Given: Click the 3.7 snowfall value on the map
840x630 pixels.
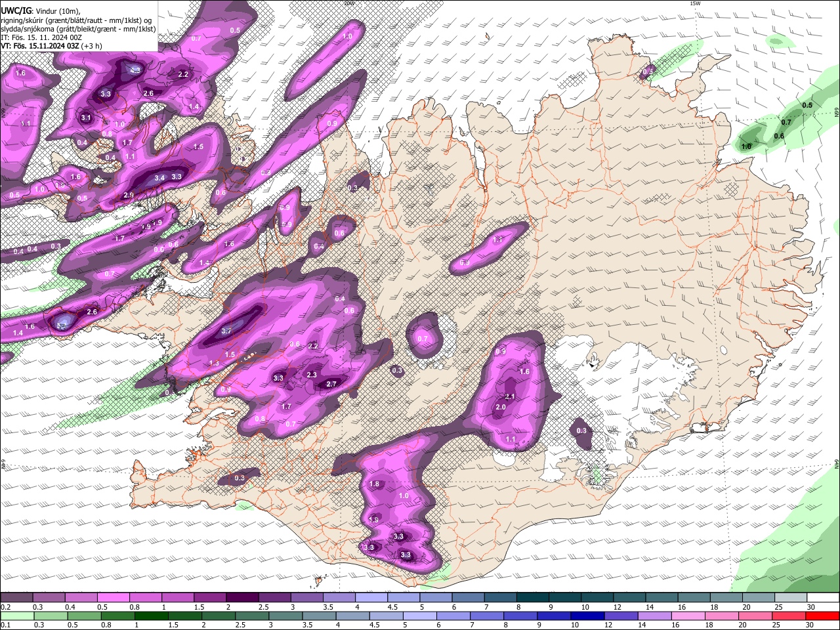Looking at the screenshot, I should pos(227,331).
